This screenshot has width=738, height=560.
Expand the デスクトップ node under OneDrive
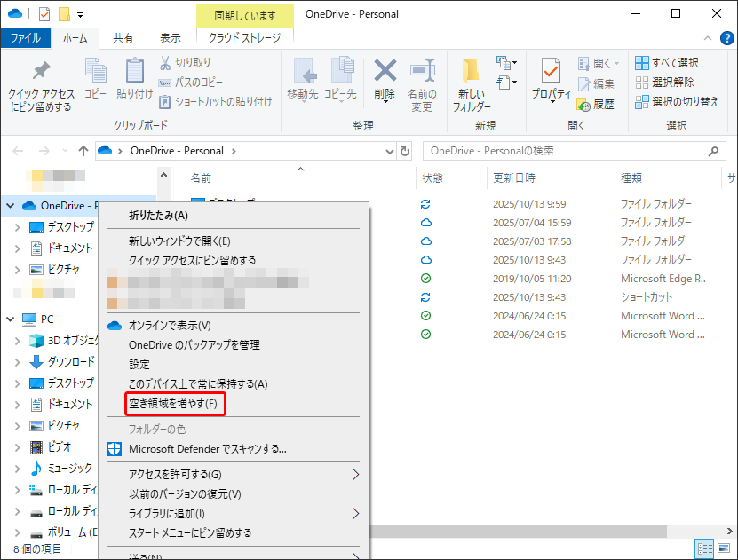[18, 227]
